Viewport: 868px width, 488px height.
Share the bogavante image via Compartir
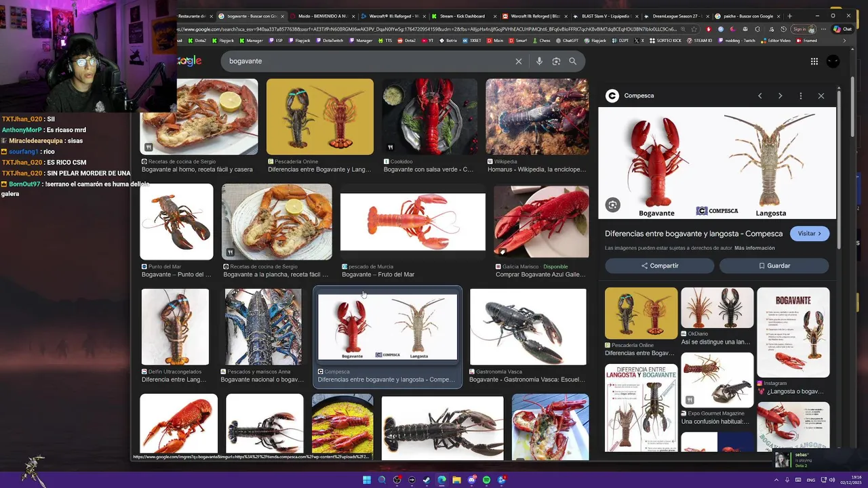[x=660, y=266]
